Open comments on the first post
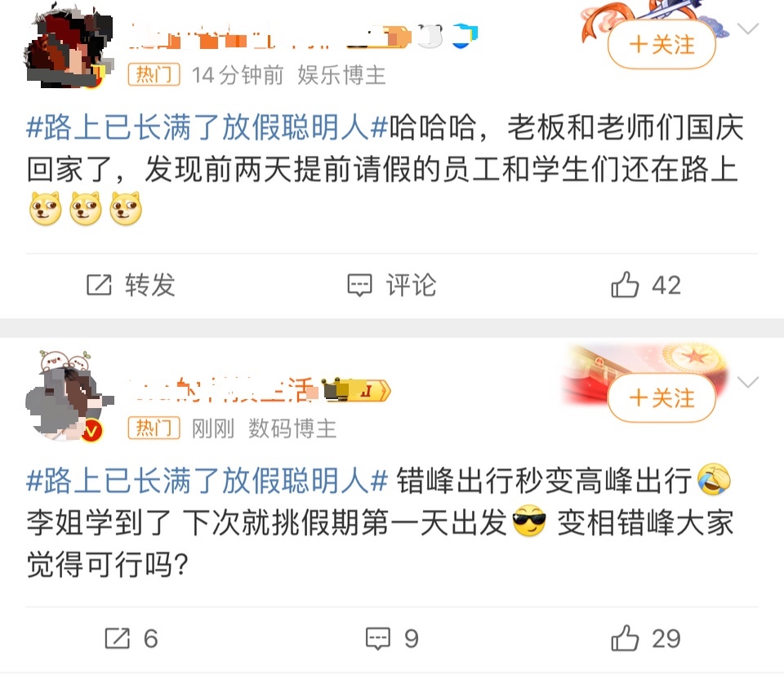Viewport: 784px width, 679px height. (391, 285)
